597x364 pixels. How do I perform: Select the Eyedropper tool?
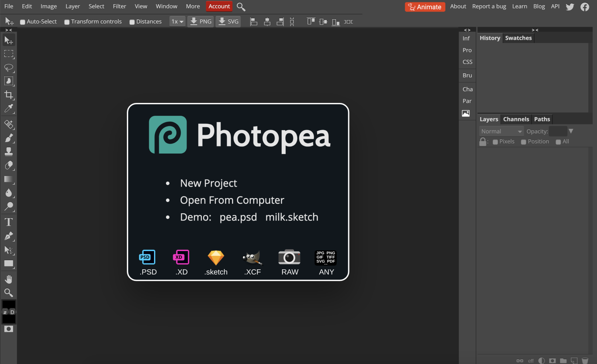coord(9,109)
